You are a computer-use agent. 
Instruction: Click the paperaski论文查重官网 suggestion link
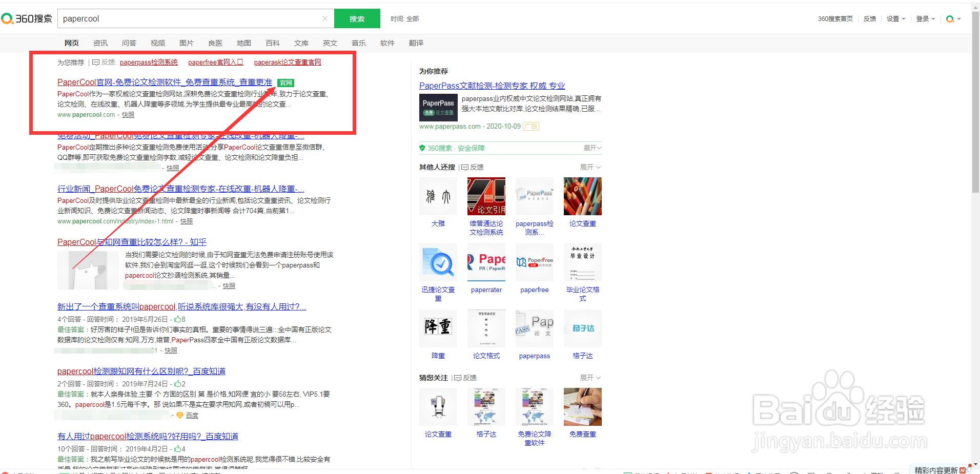tap(288, 62)
